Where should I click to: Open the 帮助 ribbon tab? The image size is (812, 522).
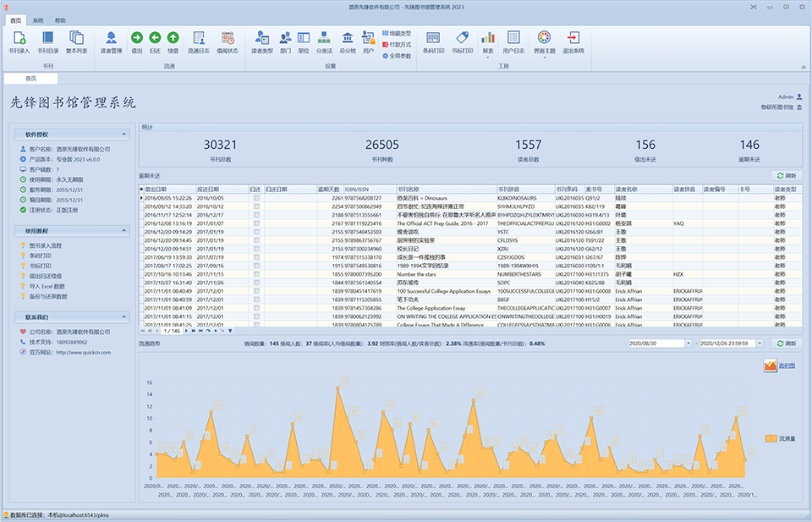point(60,19)
